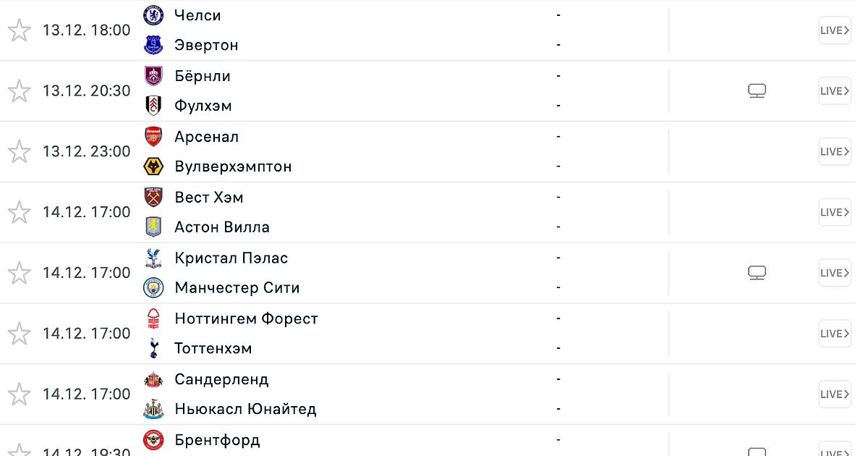Click the Tottenham cockerel crest icon

click(153, 349)
